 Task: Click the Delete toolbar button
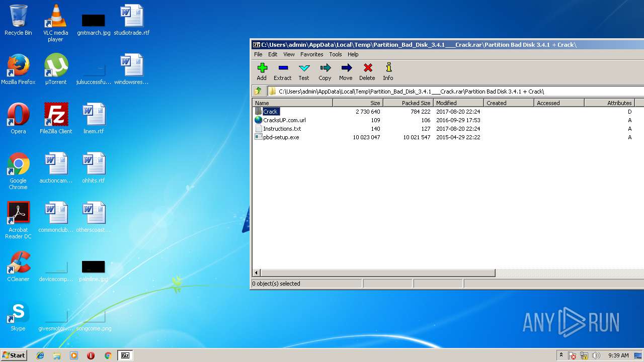click(x=367, y=71)
